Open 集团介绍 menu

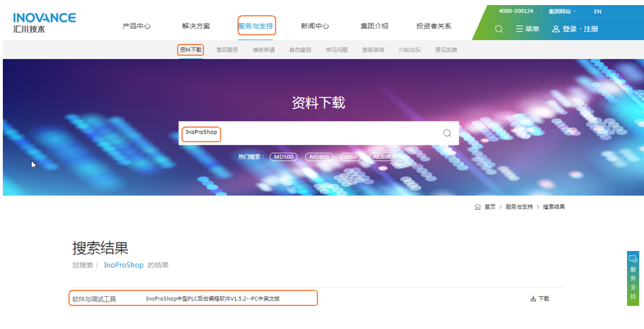[374, 26]
